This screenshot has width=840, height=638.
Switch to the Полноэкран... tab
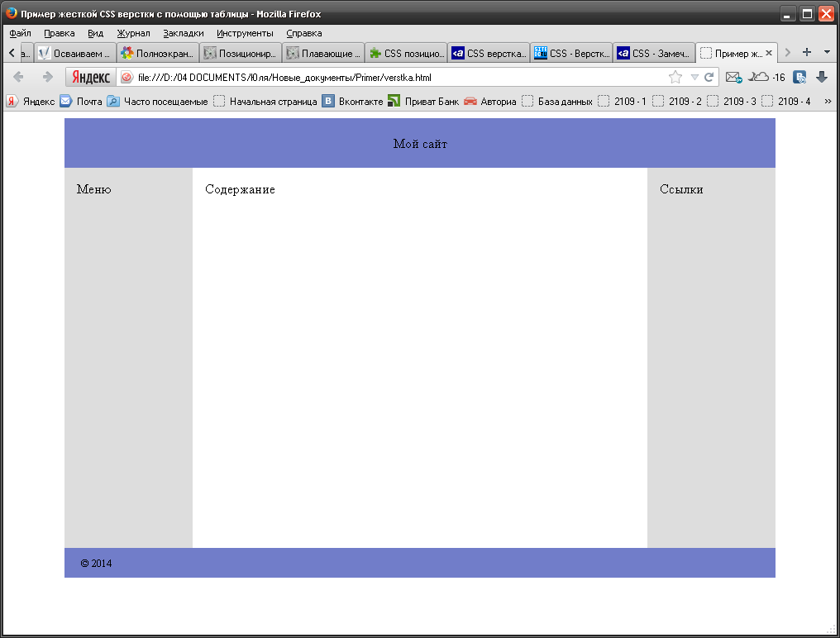coord(158,53)
